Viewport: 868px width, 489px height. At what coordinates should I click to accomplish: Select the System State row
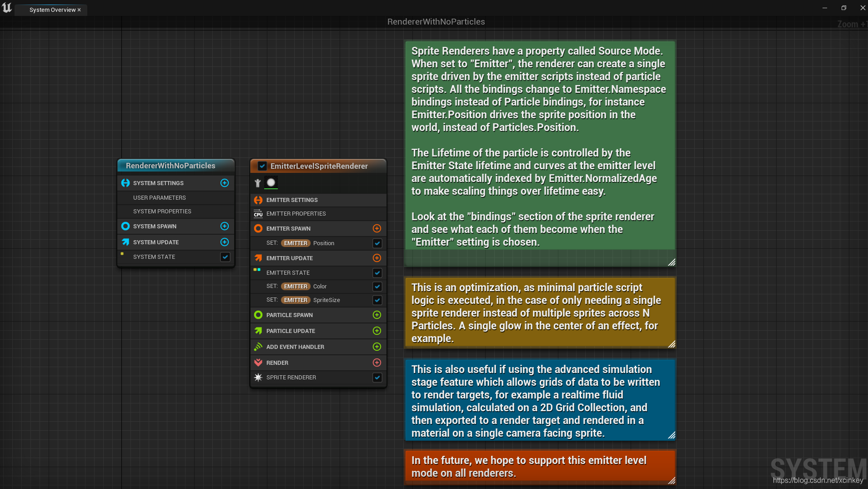pos(176,257)
